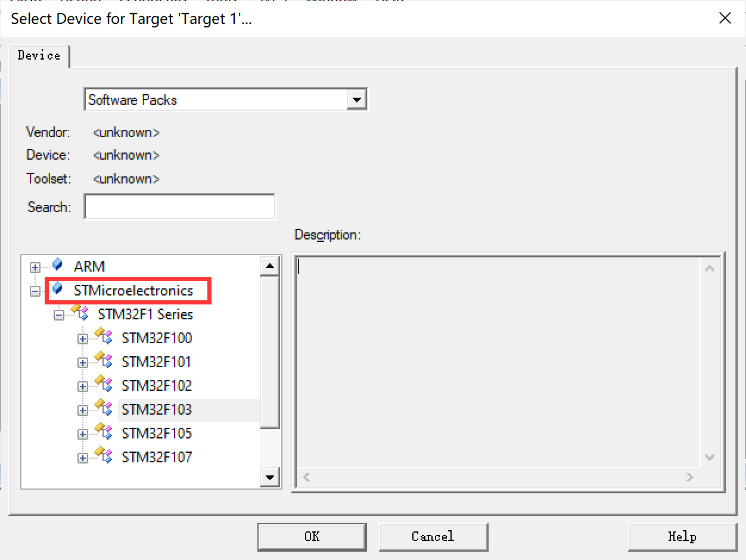This screenshot has height=560, width=746.
Task: Click the STMicroelectronics vendor cube icon
Action: click(57, 289)
